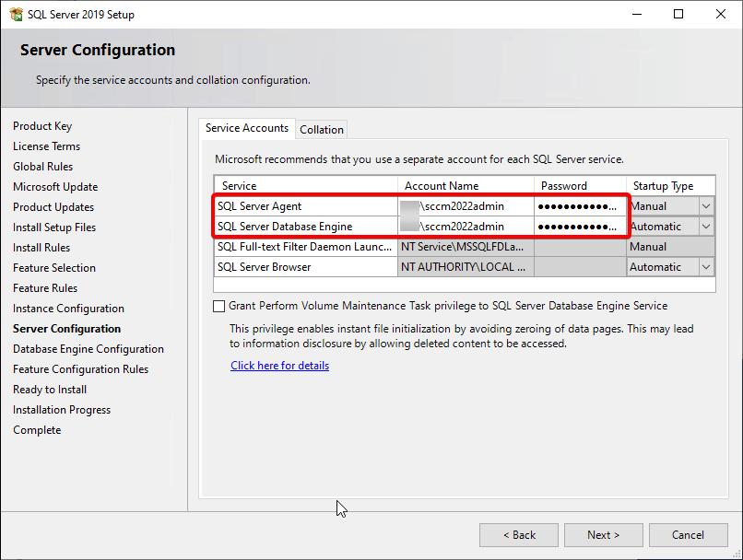Select the SQL Server Agent service cell

[x=306, y=206]
